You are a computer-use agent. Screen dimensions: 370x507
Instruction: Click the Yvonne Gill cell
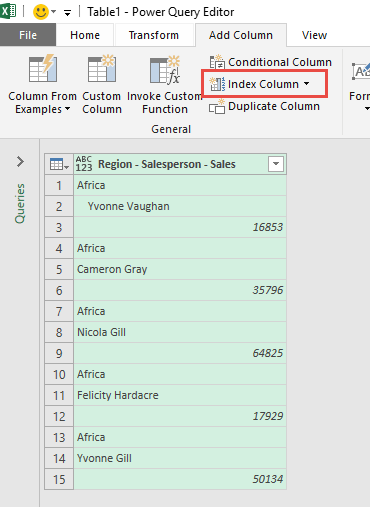pyautogui.click(x=180, y=458)
